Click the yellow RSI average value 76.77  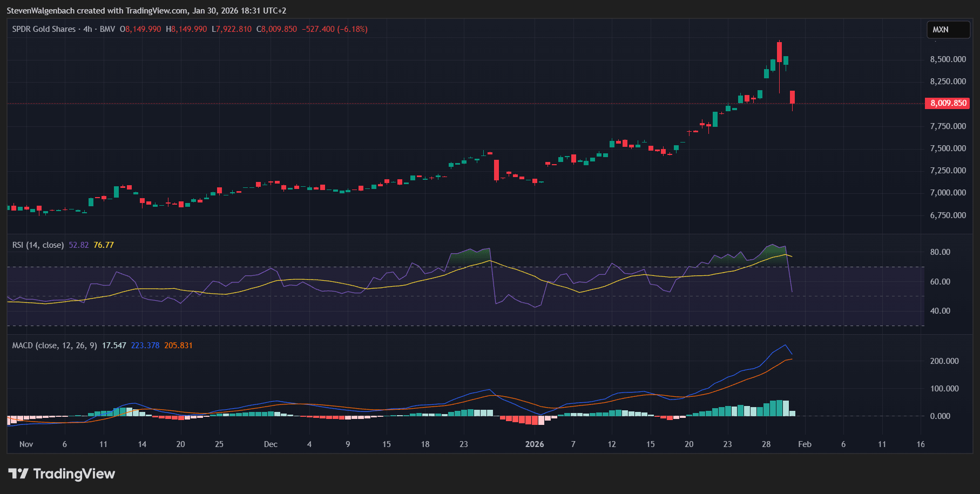tap(104, 245)
